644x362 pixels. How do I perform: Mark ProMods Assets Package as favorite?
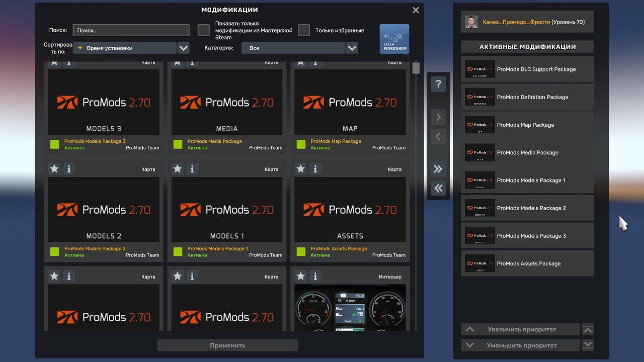coord(301,169)
